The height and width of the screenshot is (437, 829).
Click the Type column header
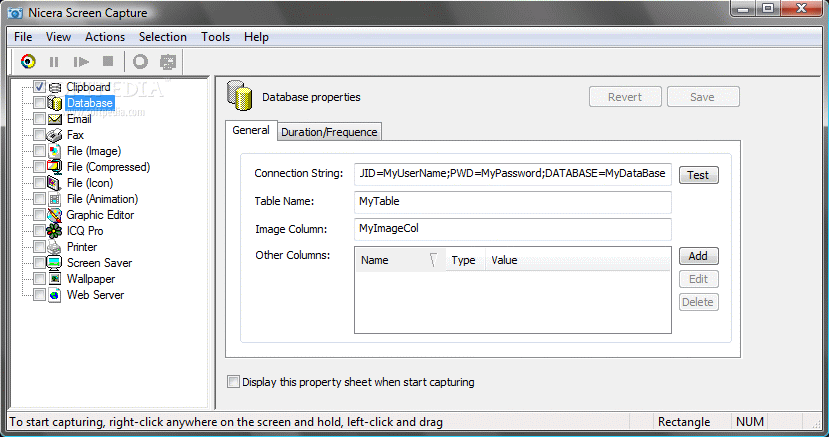pyautogui.click(x=465, y=260)
